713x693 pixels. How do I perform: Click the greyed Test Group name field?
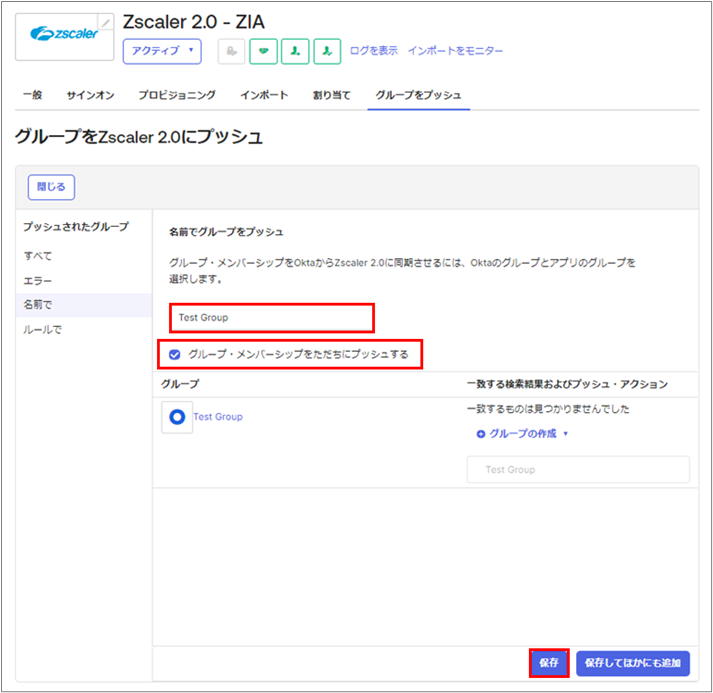[578, 470]
